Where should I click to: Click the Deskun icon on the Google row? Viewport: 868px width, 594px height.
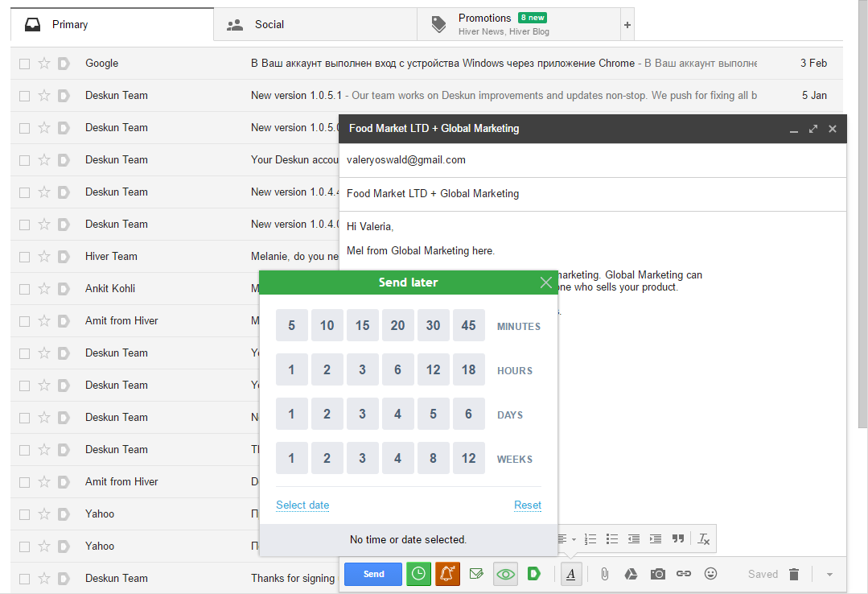click(64, 63)
